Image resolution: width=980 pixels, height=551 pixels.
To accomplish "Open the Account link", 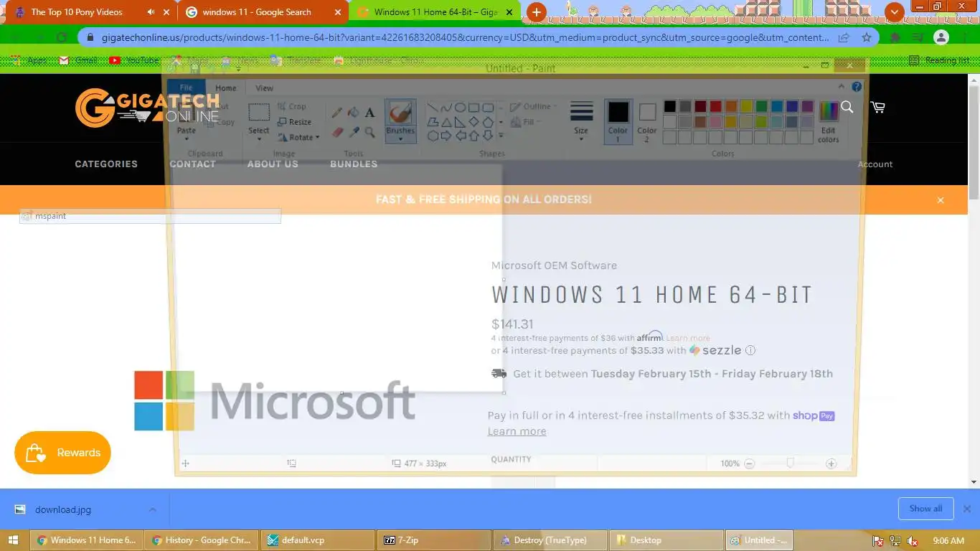I will [875, 164].
